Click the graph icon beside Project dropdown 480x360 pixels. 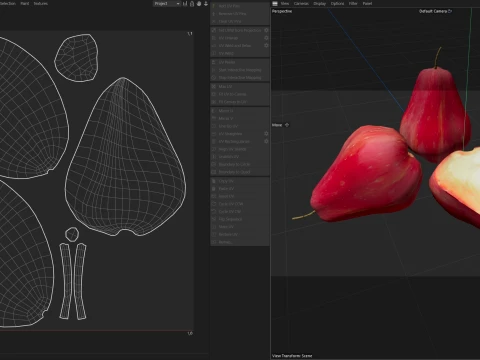(185, 4)
